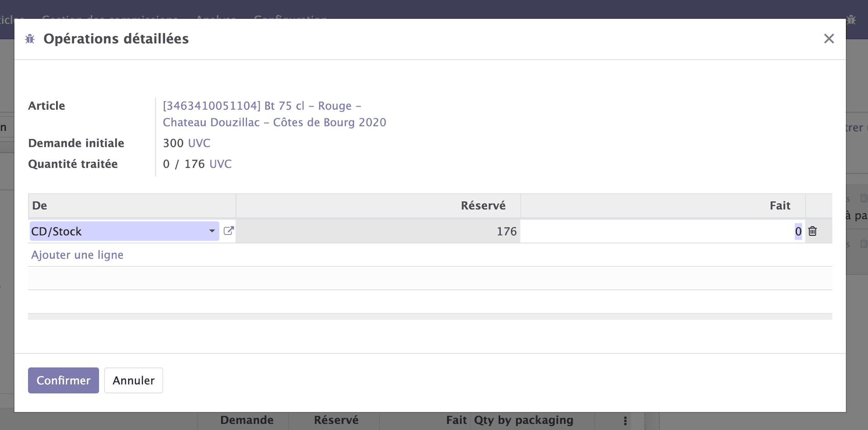Open CD/Stock record via external link icon
Screen dimensions: 868x430
coord(229,231)
